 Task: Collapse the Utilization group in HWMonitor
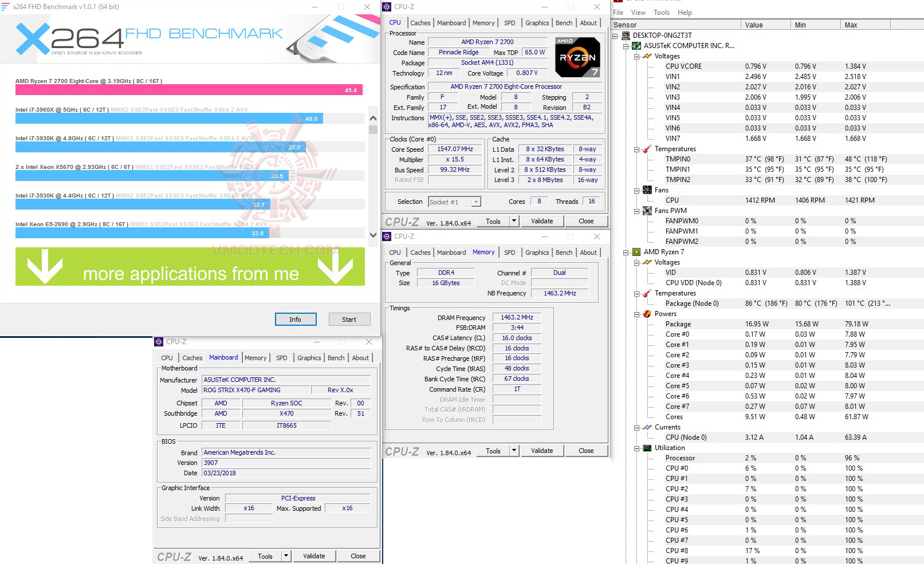click(636, 448)
